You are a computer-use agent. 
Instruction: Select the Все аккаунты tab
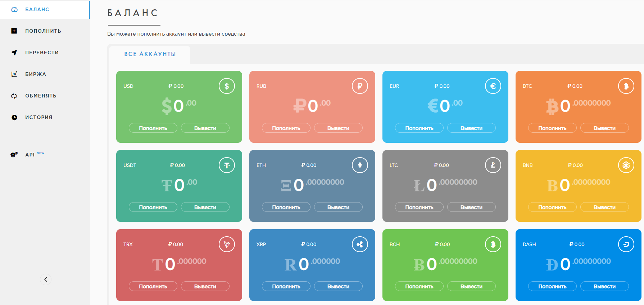[x=150, y=54]
